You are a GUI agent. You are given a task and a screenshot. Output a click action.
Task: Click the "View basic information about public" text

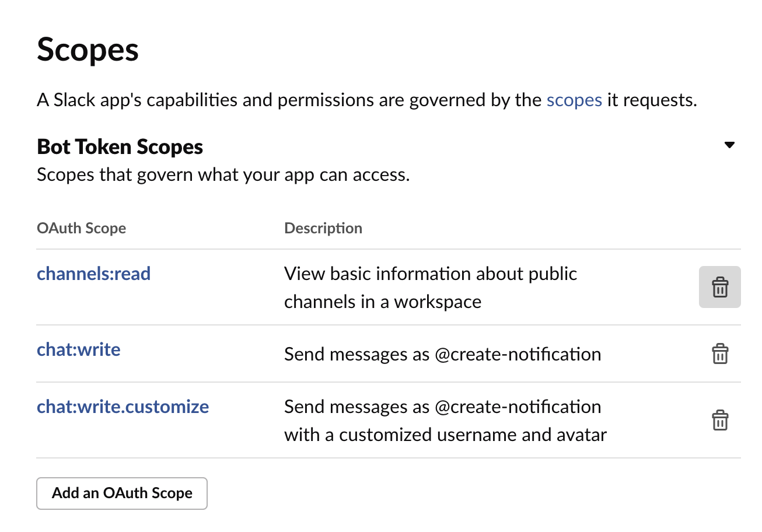(x=431, y=274)
